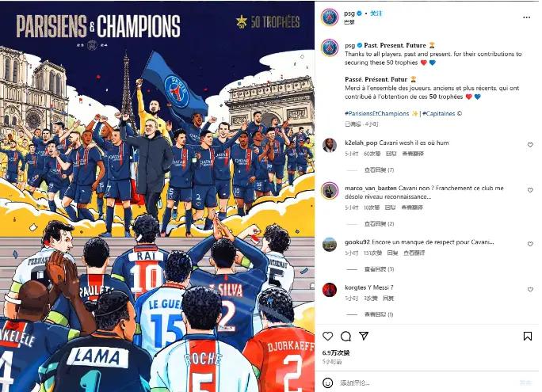
Task: Save the post with the bookmark icon
Action: coord(528,336)
